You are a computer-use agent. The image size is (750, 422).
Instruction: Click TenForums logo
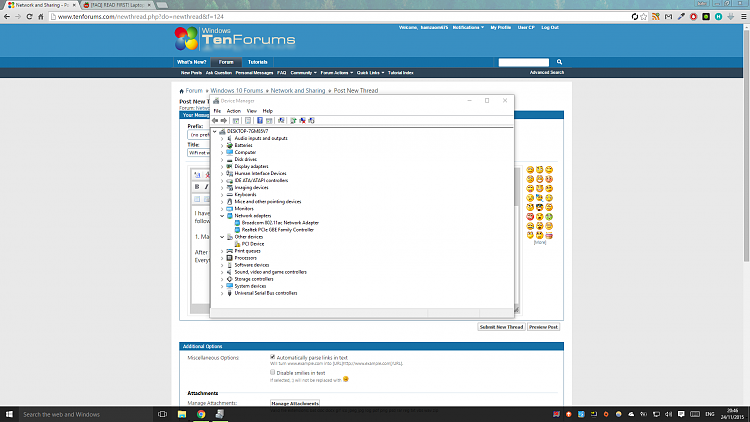[235, 39]
